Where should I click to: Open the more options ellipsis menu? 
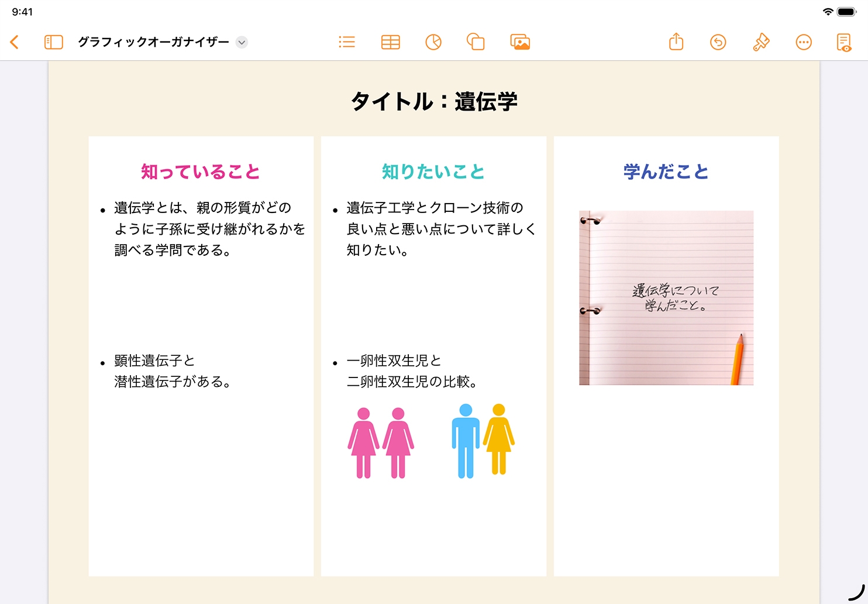click(x=804, y=42)
